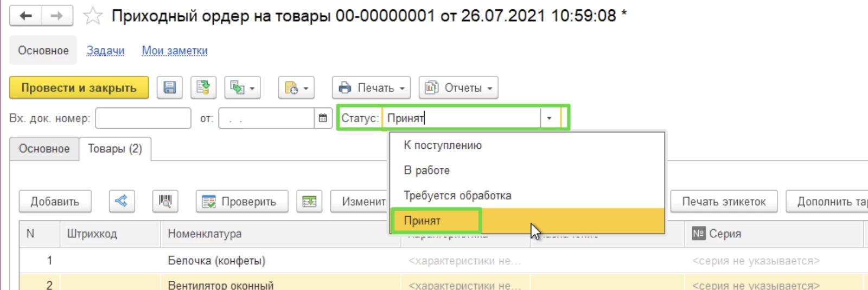
Task: Choose В работе status option
Action: pyautogui.click(x=426, y=171)
